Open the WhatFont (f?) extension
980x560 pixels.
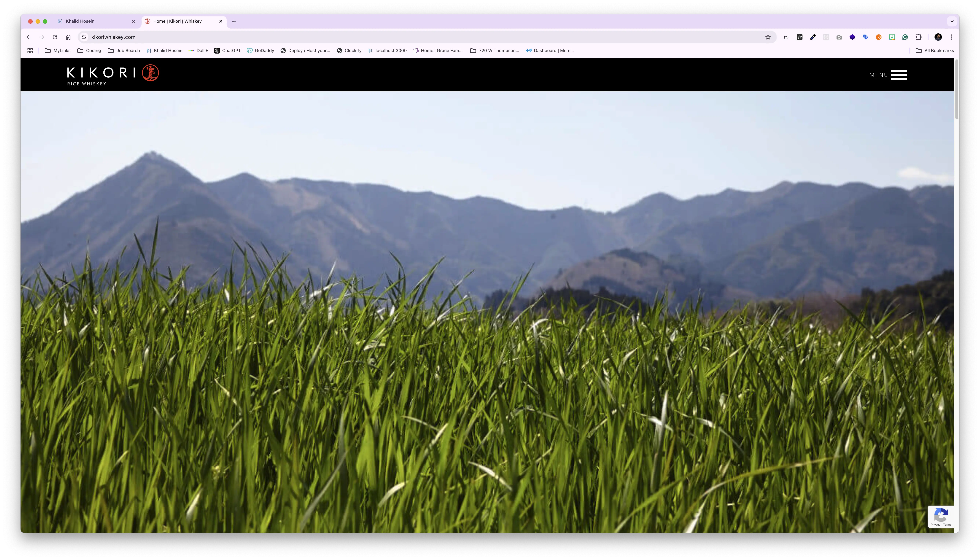tap(799, 37)
